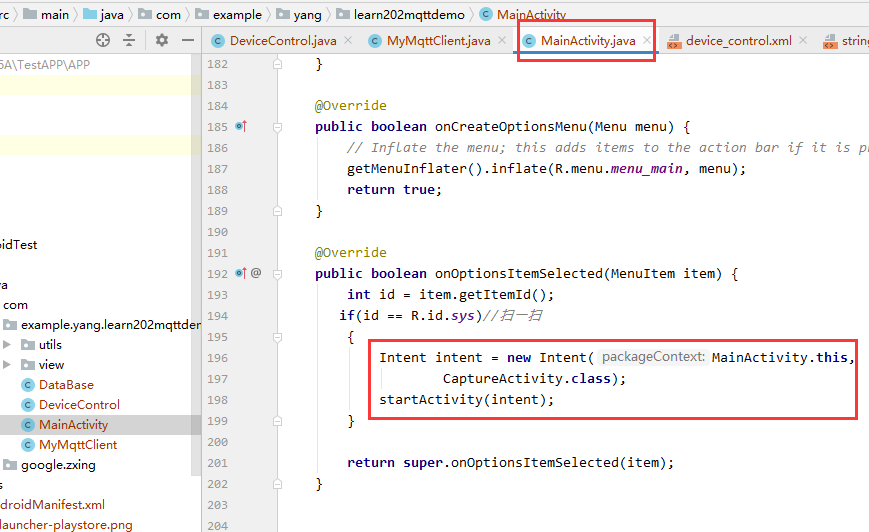Click the com breadcrumb folder
This screenshot has width=869, height=532.
click(160, 14)
